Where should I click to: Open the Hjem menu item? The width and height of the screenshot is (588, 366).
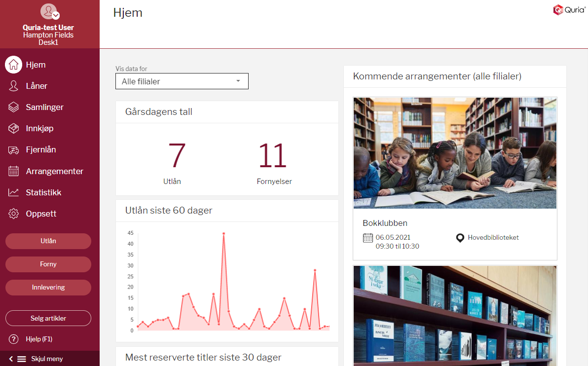pos(50,65)
